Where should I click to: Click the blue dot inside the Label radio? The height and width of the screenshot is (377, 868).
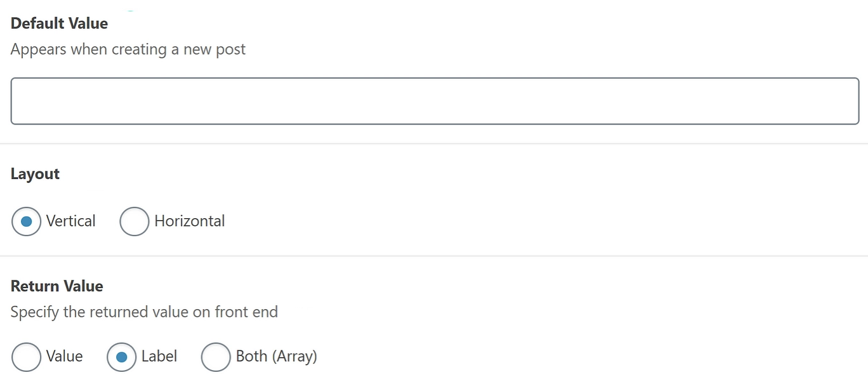click(121, 357)
